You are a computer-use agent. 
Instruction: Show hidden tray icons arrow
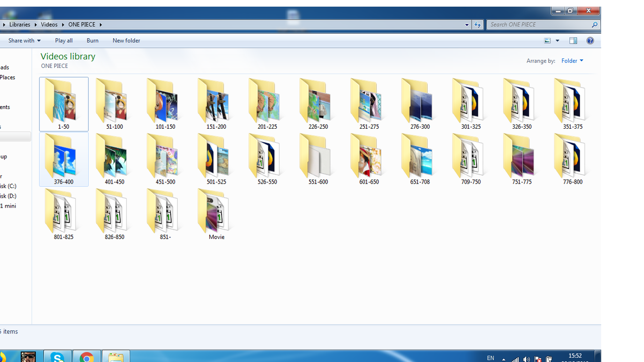click(x=504, y=359)
